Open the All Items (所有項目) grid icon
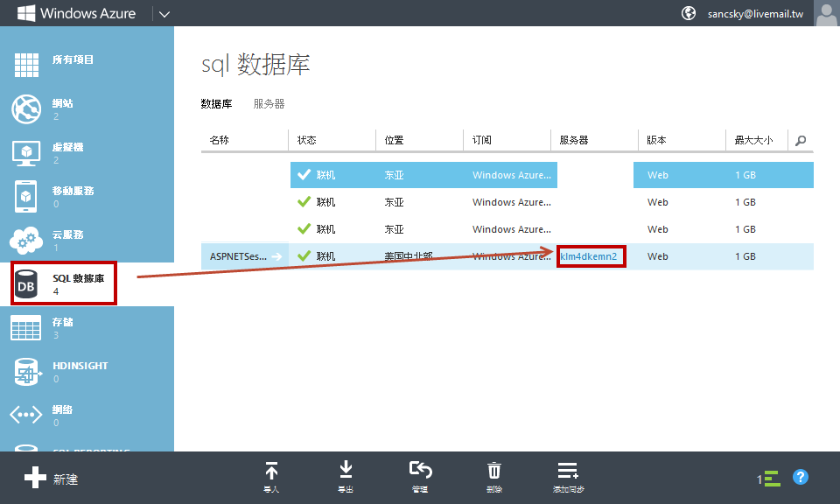 coord(26,65)
